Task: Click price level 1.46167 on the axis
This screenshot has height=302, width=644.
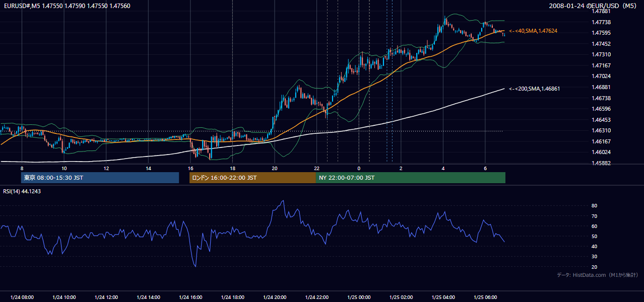Action: 602,141
